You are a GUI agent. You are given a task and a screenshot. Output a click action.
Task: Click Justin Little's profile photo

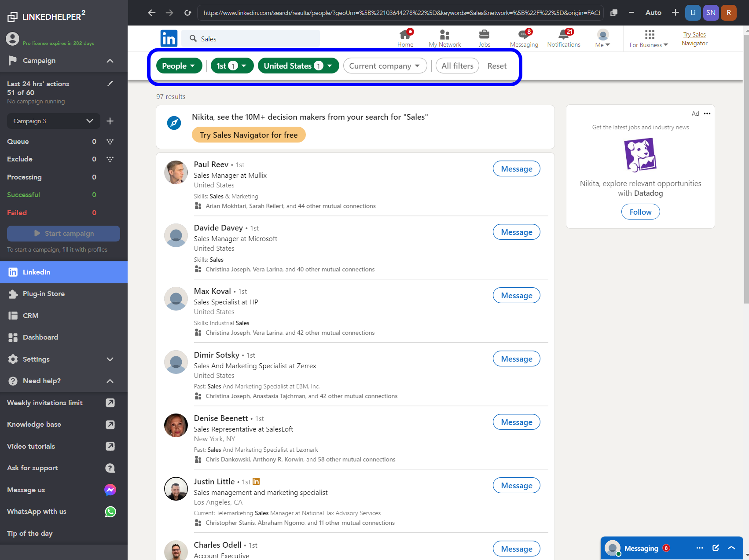point(176,489)
